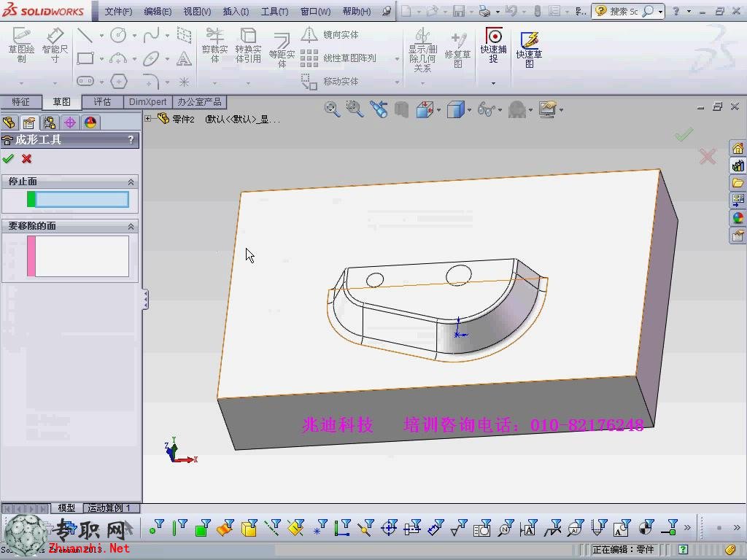Image resolution: width=747 pixels, height=560 pixels.
Task: Click Section View icon
Action: [x=402, y=109]
